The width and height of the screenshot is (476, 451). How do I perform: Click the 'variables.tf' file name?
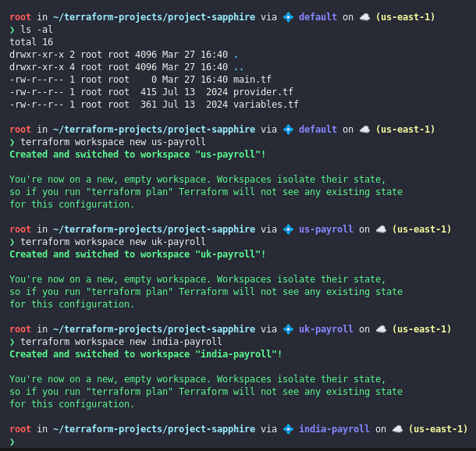[266, 105]
